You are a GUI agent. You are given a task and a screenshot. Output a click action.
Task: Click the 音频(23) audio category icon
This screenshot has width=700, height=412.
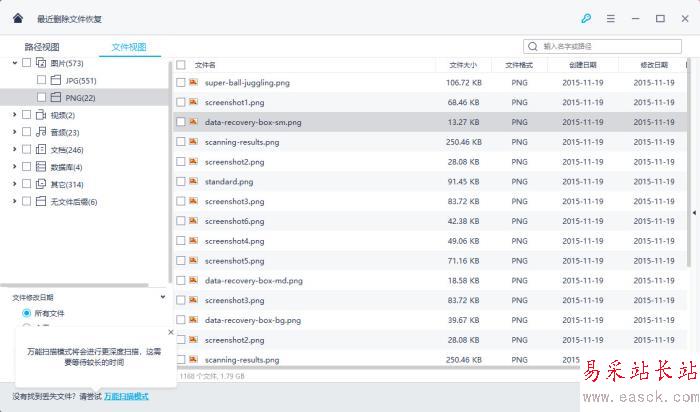tap(41, 132)
